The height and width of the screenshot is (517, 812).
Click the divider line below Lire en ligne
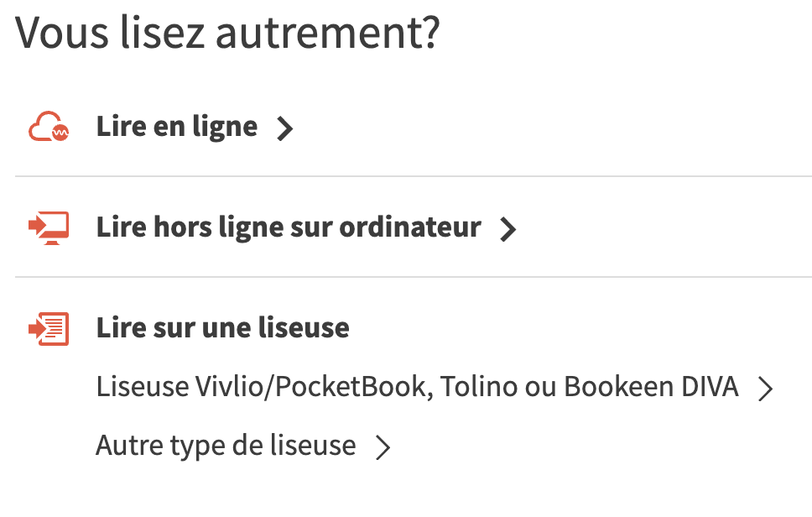(x=413, y=176)
